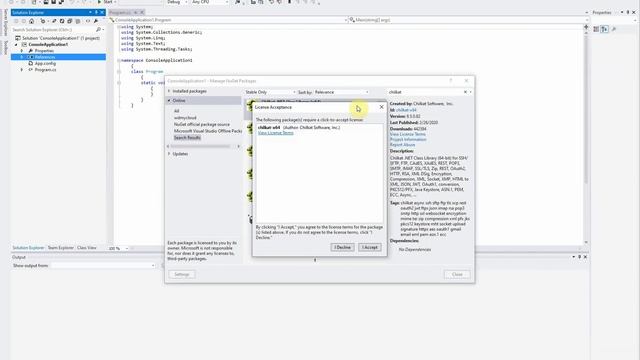Click Home icon in Solution Explorer toolbar
The image size is (640, 360).
pos(31,21)
